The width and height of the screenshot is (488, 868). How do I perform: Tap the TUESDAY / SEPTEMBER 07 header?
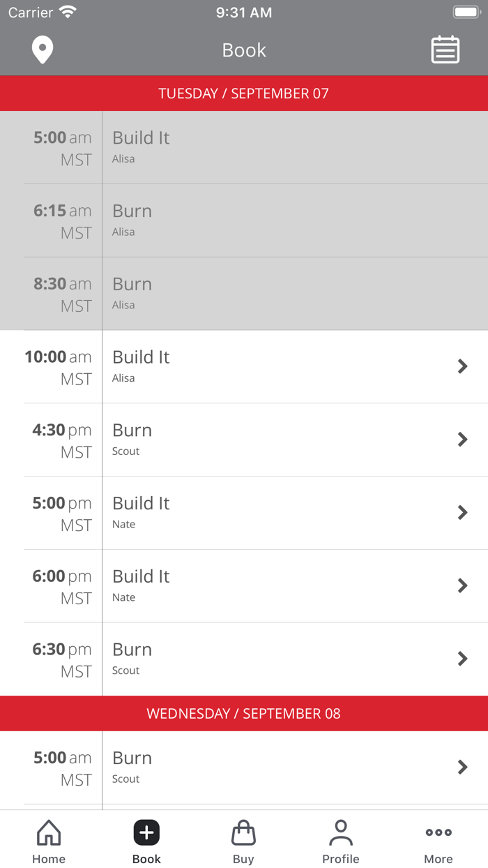(244, 93)
